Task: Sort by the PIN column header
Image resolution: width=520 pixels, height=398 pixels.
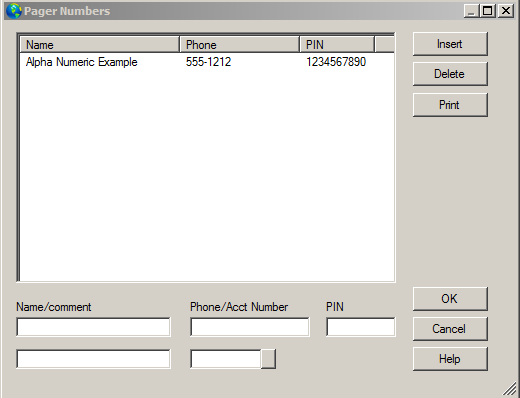Action: pos(337,45)
